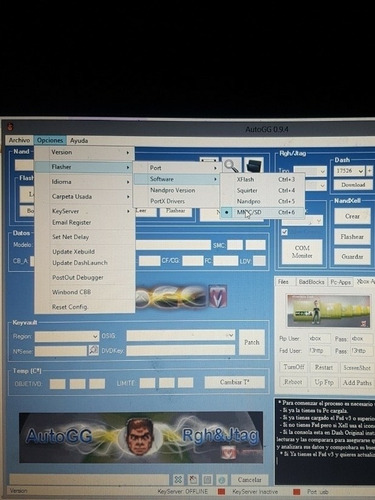Click the NandXell Crear button
The image size is (375, 500).
tap(352, 216)
